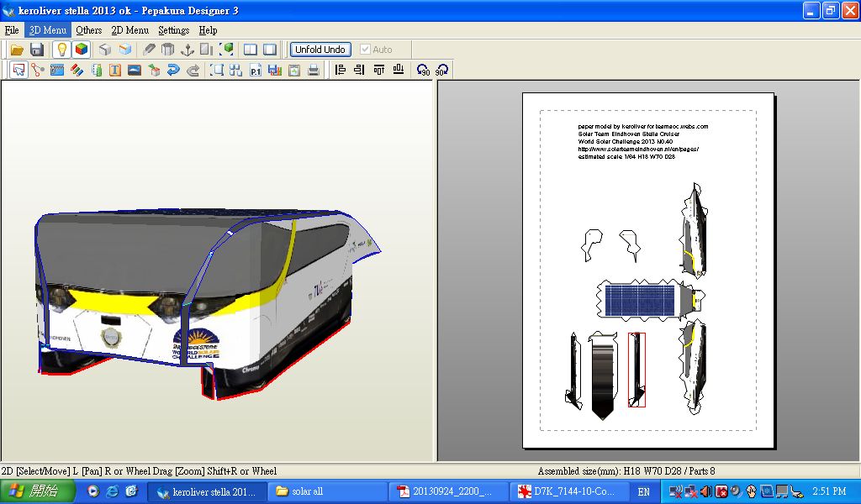Image resolution: width=861 pixels, height=504 pixels.
Task: Toggle the colored cube texture display button
Action: point(81,50)
